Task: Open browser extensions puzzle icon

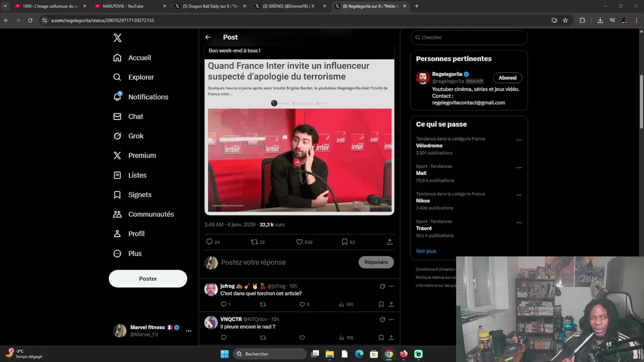Action: [x=582, y=20]
